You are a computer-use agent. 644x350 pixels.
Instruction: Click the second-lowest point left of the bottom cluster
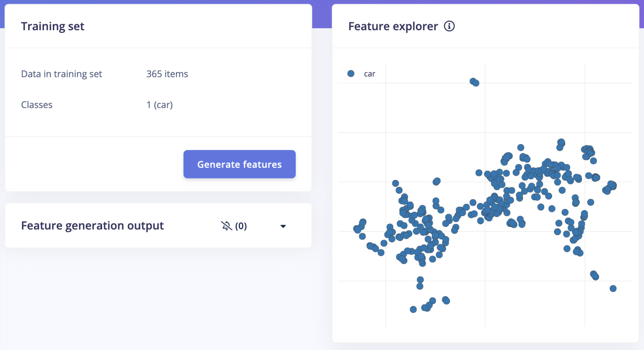[x=425, y=308]
